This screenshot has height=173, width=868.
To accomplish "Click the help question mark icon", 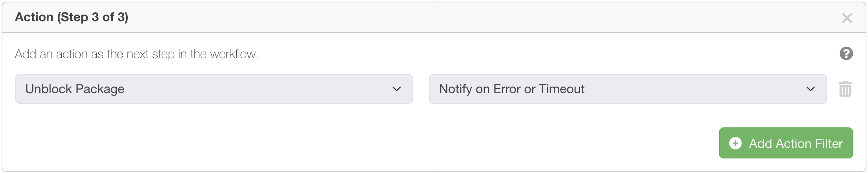I will pyautogui.click(x=846, y=53).
